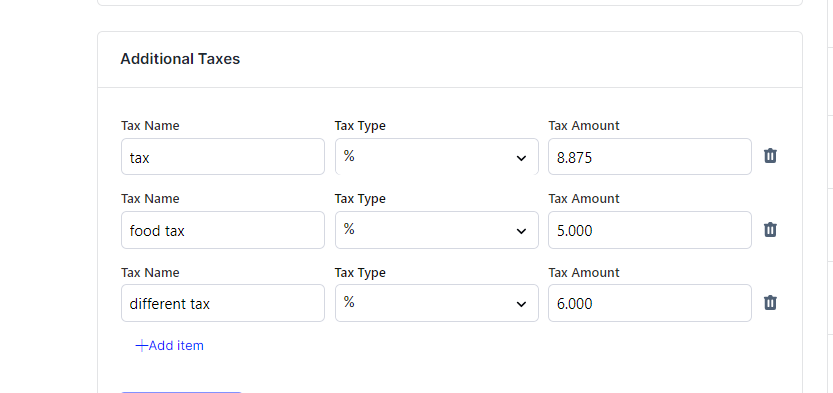The image size is (833, 393).
Task: Click the Tax Amount field showing 8.875
Action: point(650,157)
